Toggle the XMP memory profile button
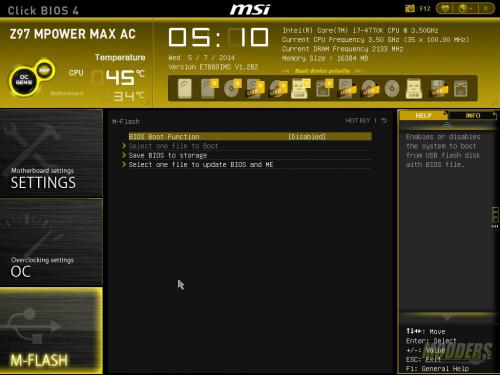 (x=44, y=70)
